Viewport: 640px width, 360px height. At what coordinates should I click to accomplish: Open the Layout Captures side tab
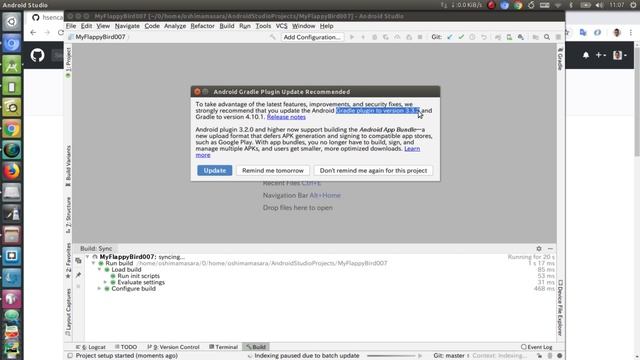(68, 312)
